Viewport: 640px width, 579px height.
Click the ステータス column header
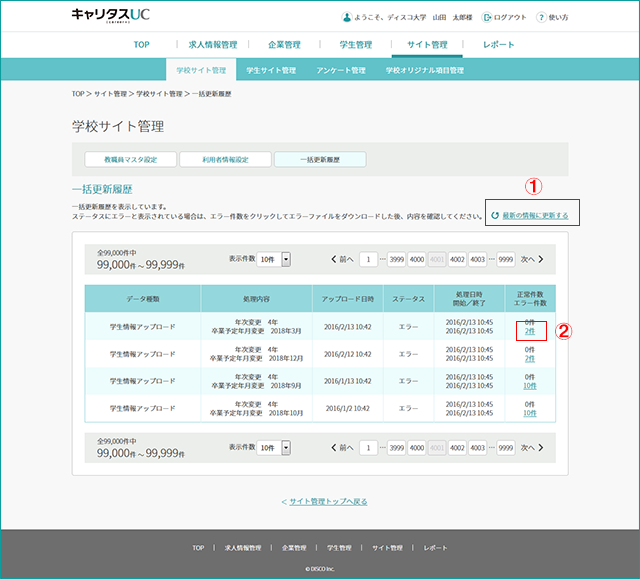pos(409,299)
